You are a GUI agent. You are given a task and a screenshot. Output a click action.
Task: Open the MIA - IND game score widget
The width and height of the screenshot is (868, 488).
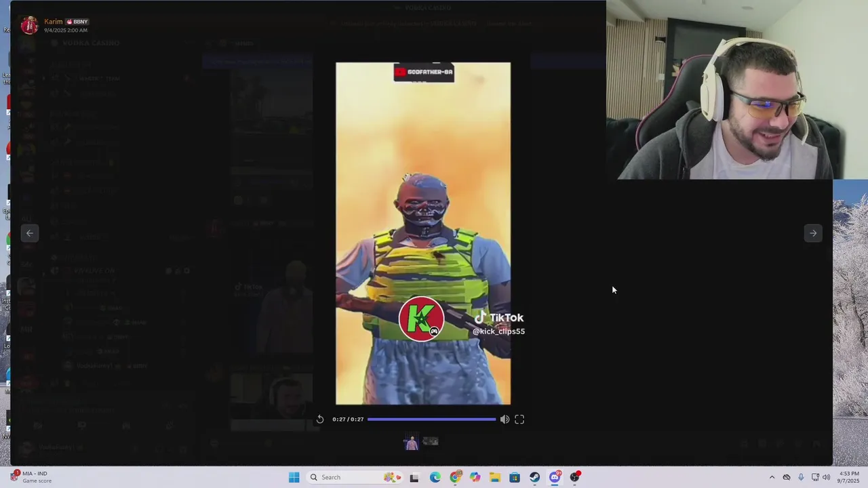[31, 477]
